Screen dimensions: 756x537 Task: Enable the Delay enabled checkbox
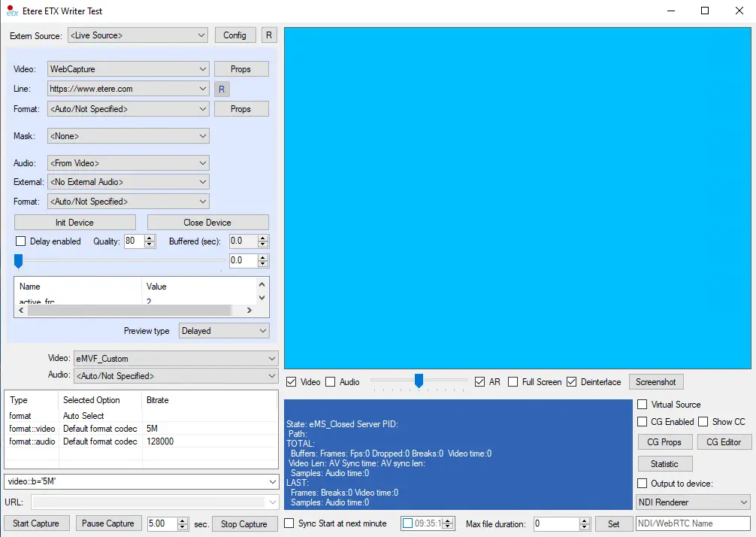[x=21, y=241]
